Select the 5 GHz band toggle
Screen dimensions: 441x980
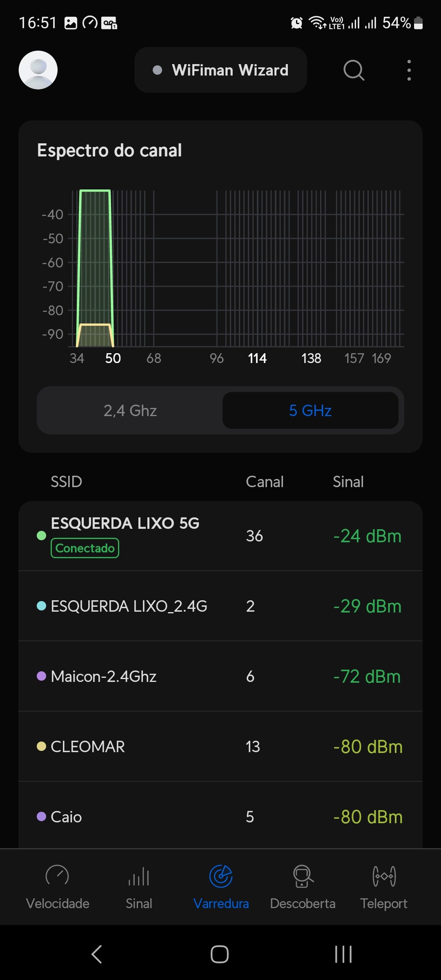[x=310, y=410]
